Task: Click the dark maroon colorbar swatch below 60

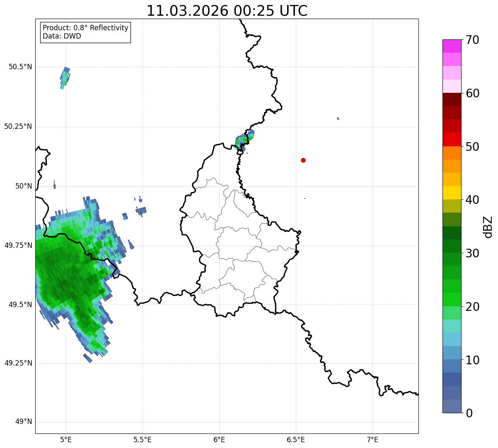Action: (x=452, y=99)
